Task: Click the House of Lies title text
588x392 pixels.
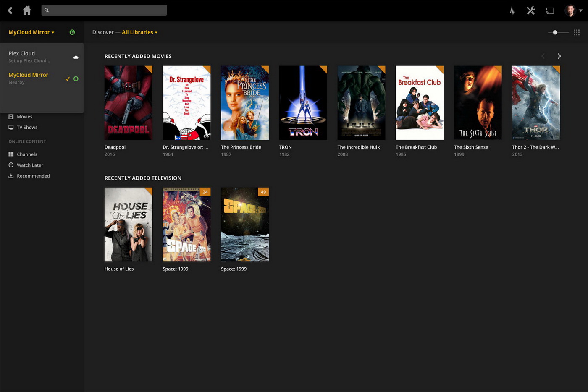Action: (119, 269)
